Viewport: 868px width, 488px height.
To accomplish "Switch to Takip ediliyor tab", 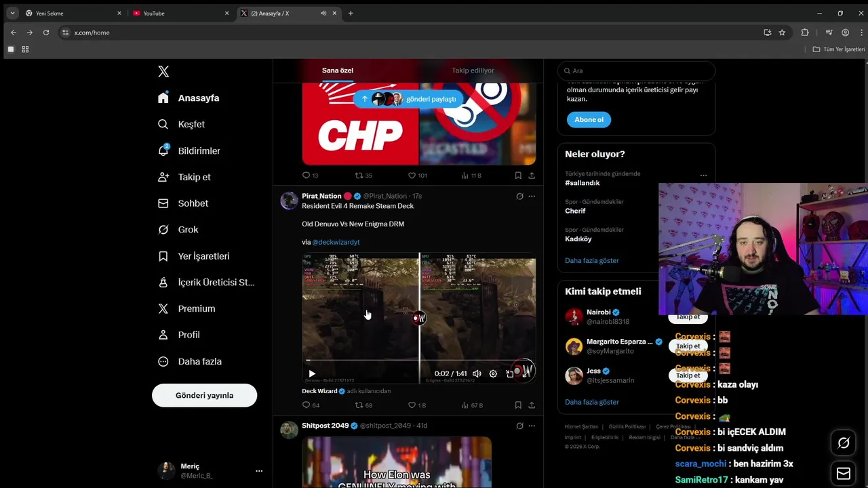I will point(473,70).
